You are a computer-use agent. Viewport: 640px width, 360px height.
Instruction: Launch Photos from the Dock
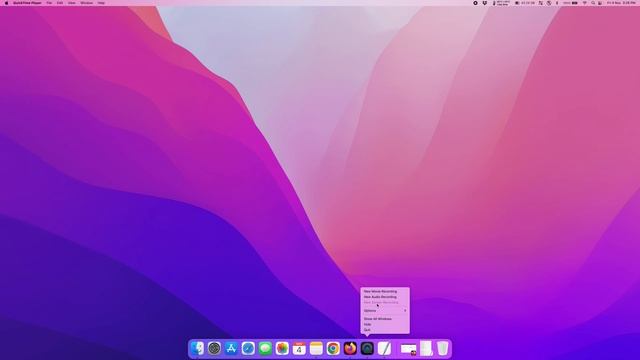(282, 348)
